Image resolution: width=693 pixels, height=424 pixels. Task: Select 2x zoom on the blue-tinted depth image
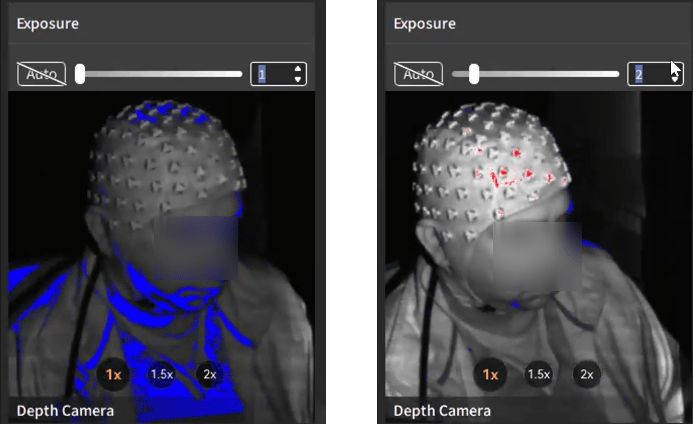pos(209,374)
